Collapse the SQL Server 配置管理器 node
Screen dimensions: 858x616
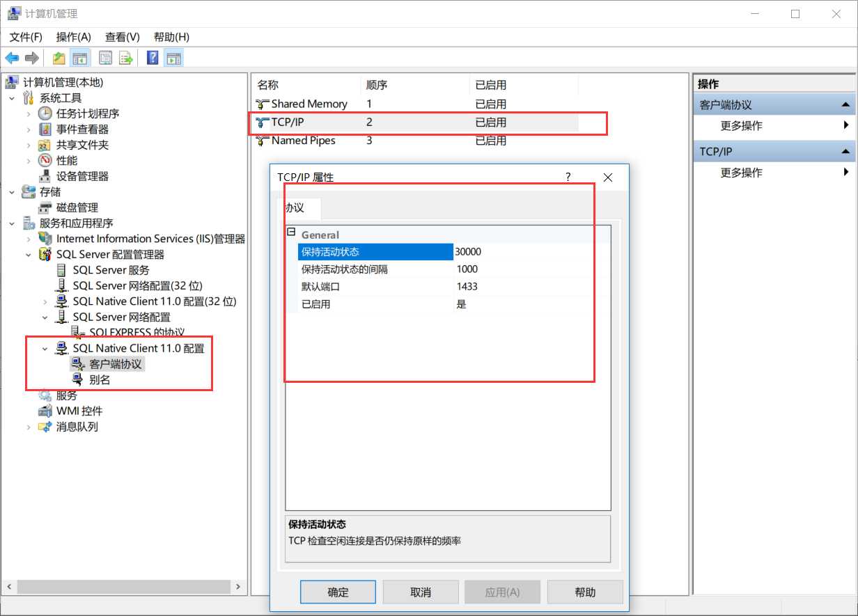(x=29, y=255)
